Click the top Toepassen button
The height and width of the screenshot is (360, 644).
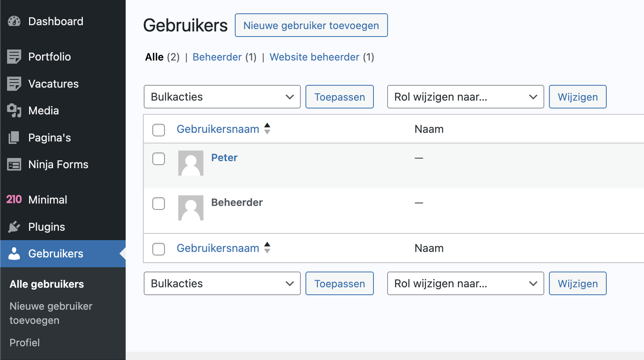340,97
